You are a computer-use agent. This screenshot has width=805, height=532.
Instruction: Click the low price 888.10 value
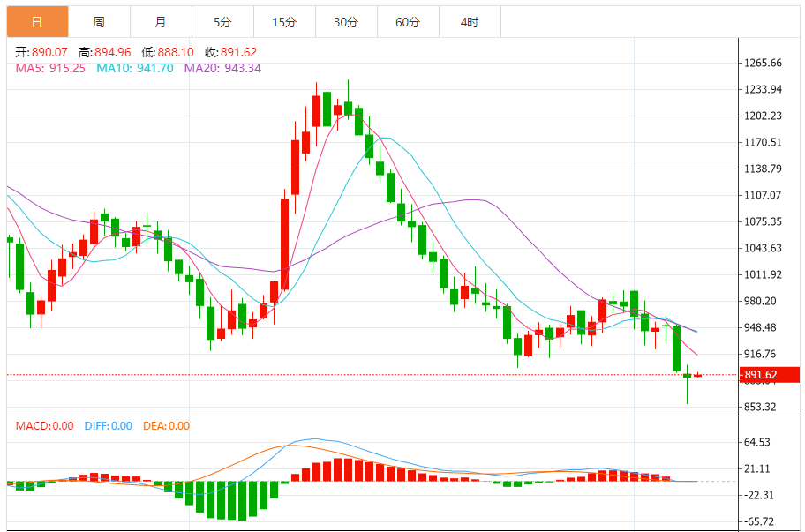176,52
